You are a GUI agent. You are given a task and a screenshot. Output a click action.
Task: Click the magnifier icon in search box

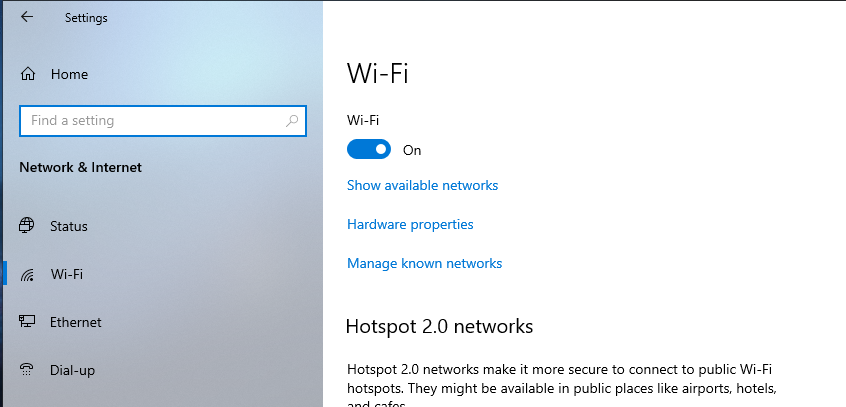pyautogui.click(x=292, y=120)
